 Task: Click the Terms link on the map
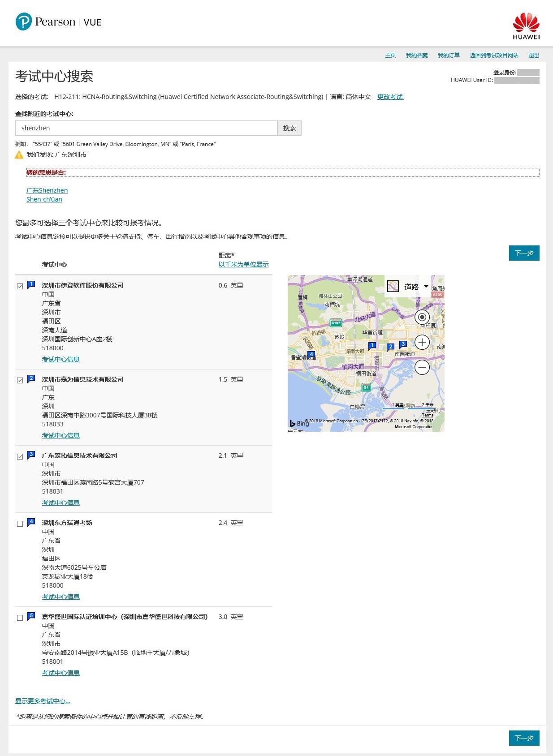pyautogui.click(x=428, y=415)
